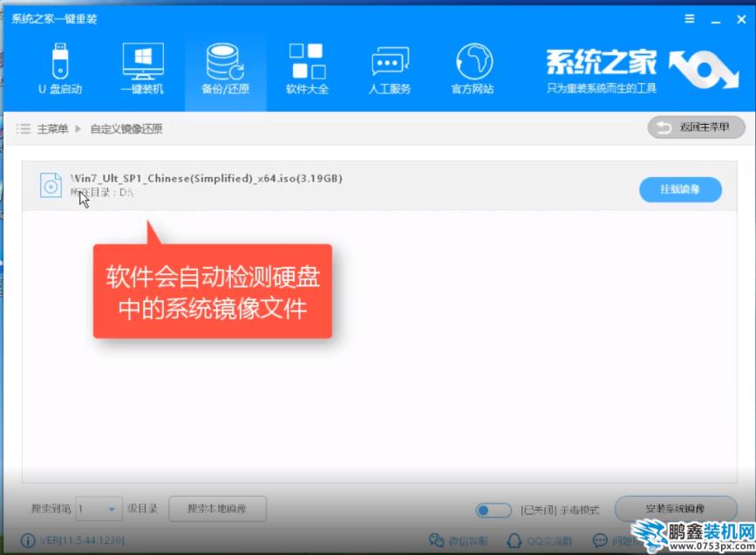Image resolution: width=756 pixels, height=555 pixels.
Task: Click the 自定义镜像还原 breadcrumb text
Action: (x=126, y=129)
